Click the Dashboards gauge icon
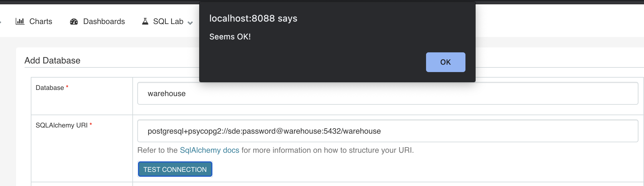 [x=74, y=22]
